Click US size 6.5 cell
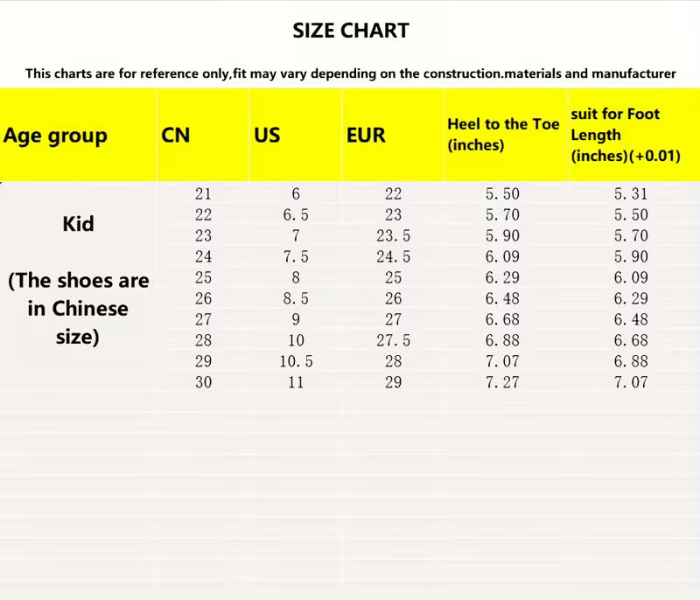700x600 pixels. pyautogui.click(x=296, y=215)
